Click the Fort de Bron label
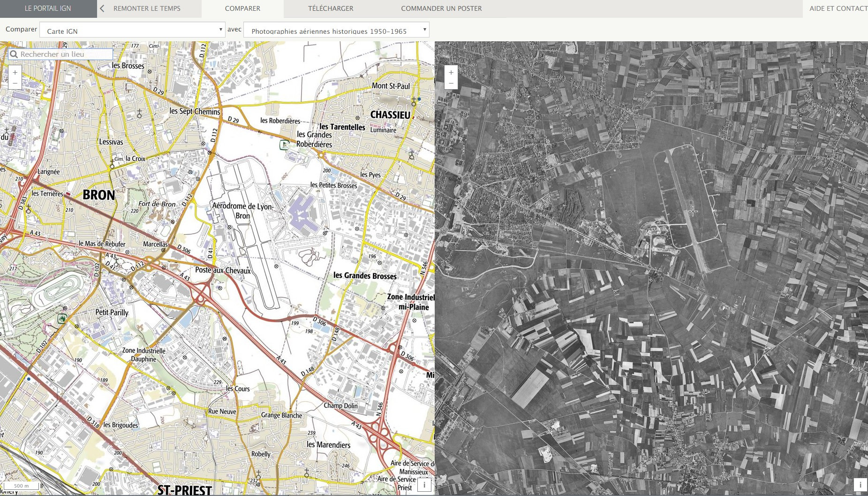The height and width of the screenshot is (496, 868). pyautogui.click(x=157, y=204)
